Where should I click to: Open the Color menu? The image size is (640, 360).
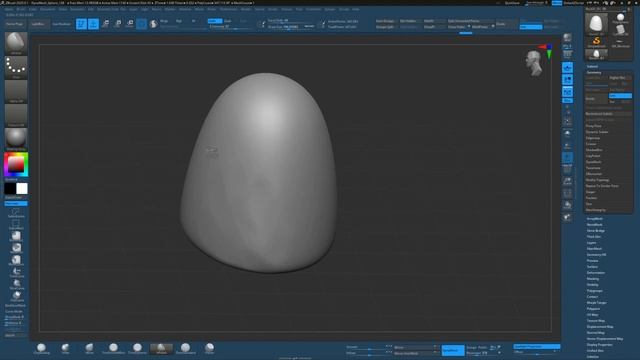[33, 9]
